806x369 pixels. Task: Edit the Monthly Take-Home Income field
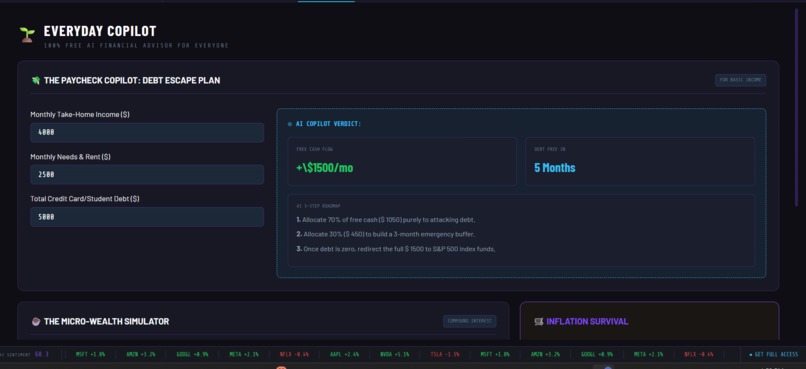[x=147, y=133]
